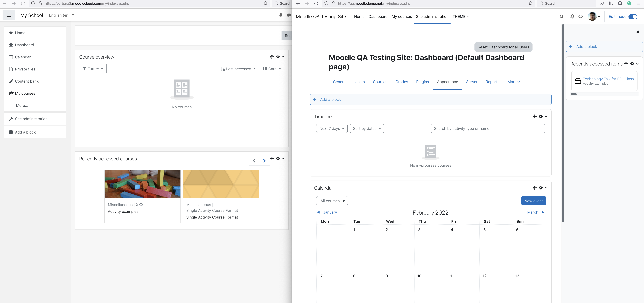This screenshot has height=303, width=644.
Task: Open Technology Talk for EFL Class link
Action: 608,79
